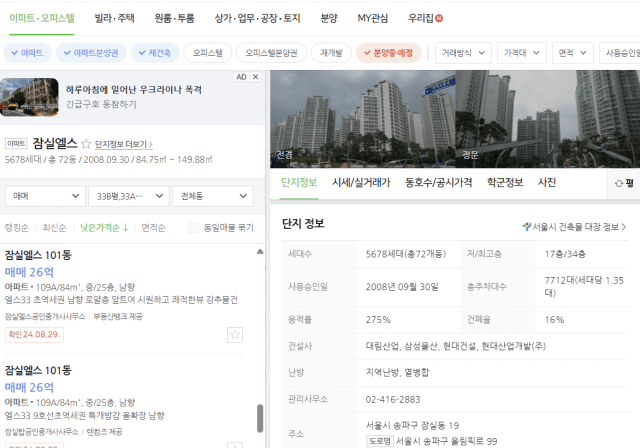Open the 가격대 dropdown
The width and height of the screenshot is (640, 448).
522,53
